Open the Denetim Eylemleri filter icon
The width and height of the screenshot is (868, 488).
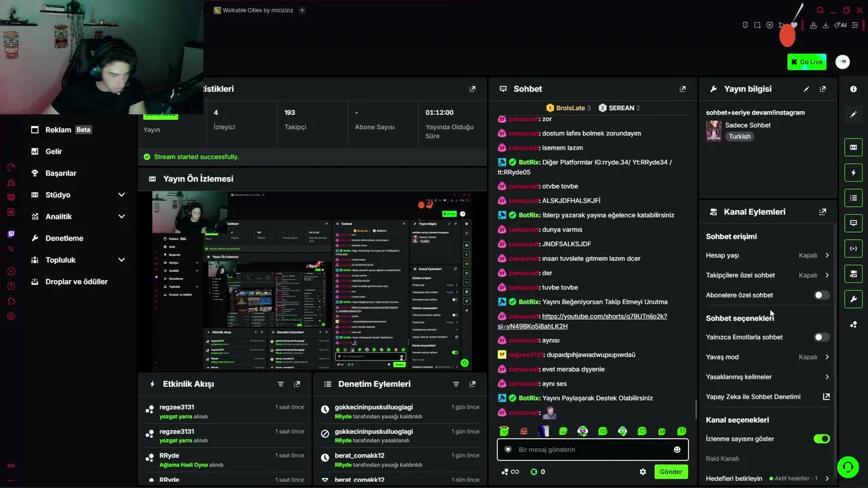[456, 384]
